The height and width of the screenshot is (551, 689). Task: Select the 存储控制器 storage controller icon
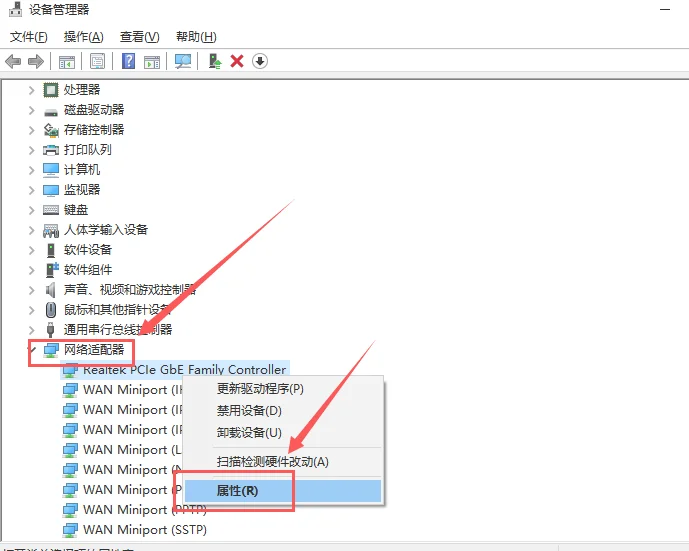pos(51,130)
